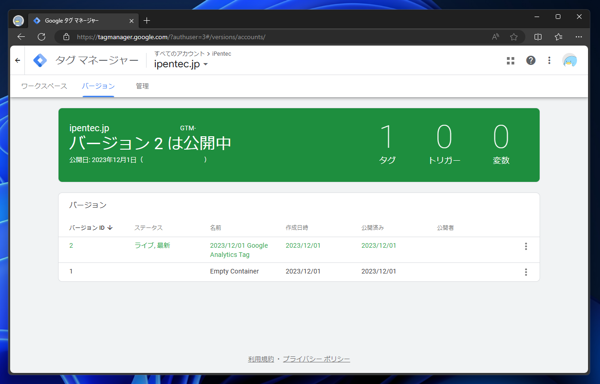The width and height of the screenshot is (600, 384).
Task: Click the Empty Container version name
Action: click(234, 271)
